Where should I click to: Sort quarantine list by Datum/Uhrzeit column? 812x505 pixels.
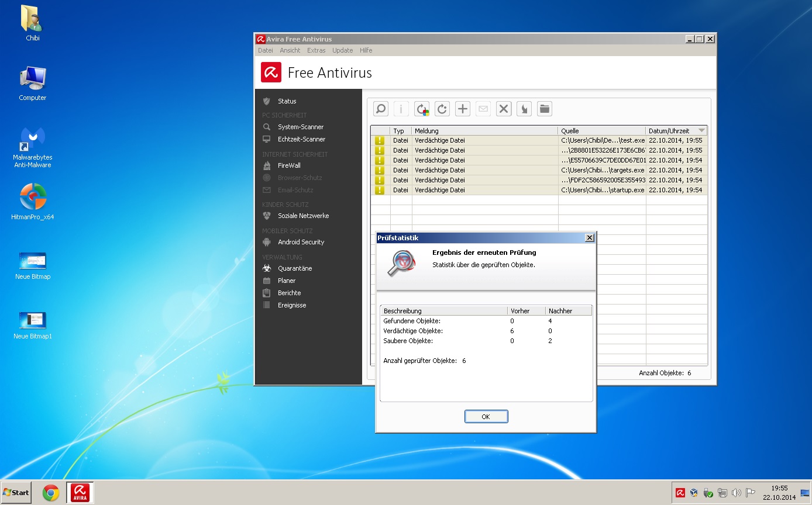click(677, 131)
